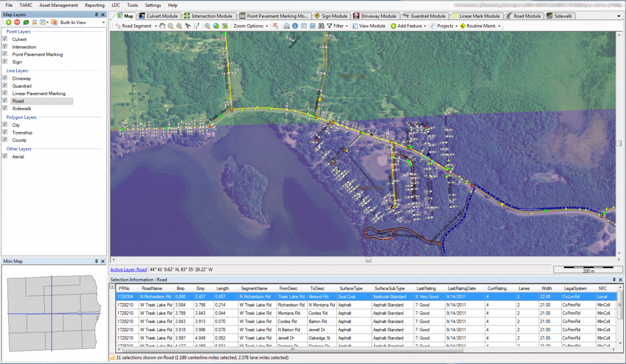Click the window layout icon next to binoculars
626x364 pixels.
coord(312,26)
